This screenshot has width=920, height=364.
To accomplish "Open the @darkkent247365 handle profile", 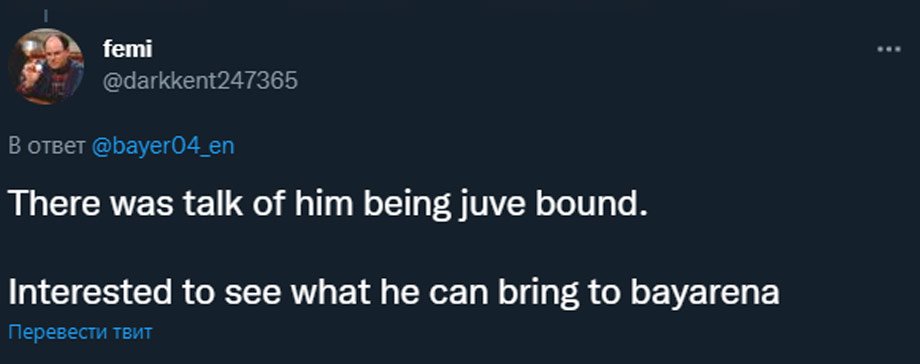I will tap(200, 81).
